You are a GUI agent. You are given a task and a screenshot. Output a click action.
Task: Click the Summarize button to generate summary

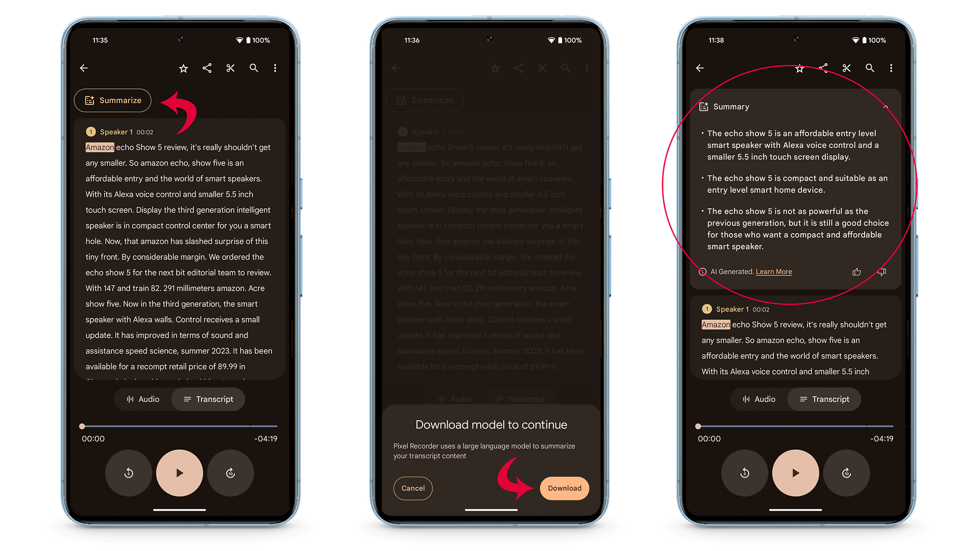pyautogui.click(x=112, y=100)
